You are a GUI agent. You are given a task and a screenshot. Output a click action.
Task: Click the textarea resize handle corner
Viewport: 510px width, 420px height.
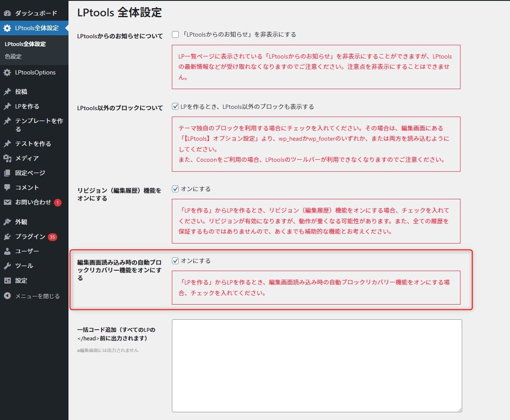[460, 410]
